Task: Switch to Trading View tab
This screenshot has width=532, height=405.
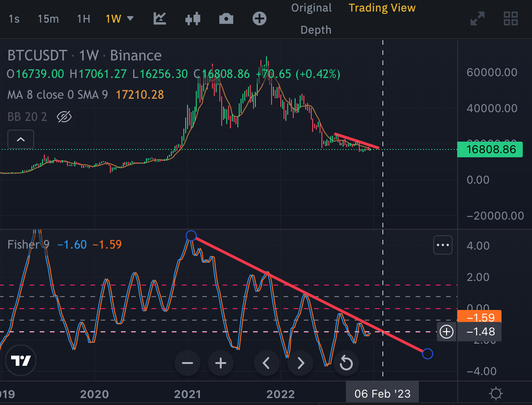Action: (382, 8)
